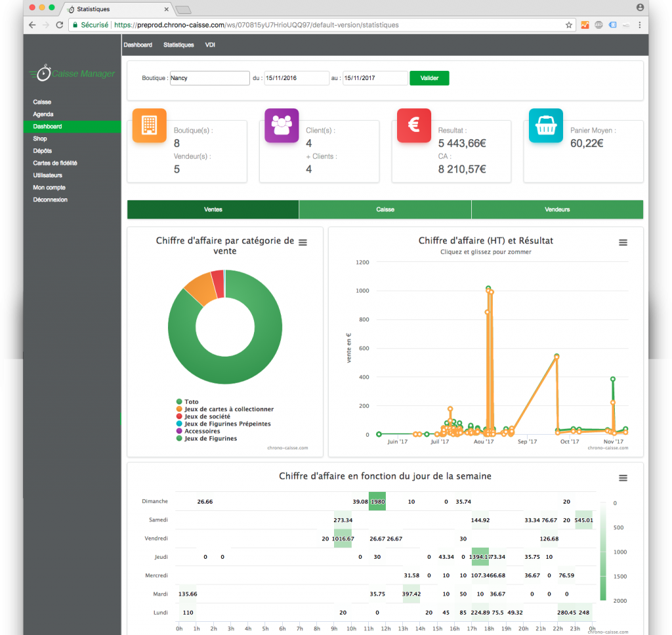The width and height of the screenshot is (672, 635).
Task: Click the blue basket Panier Moyen icon
Action: click(546, 125)
